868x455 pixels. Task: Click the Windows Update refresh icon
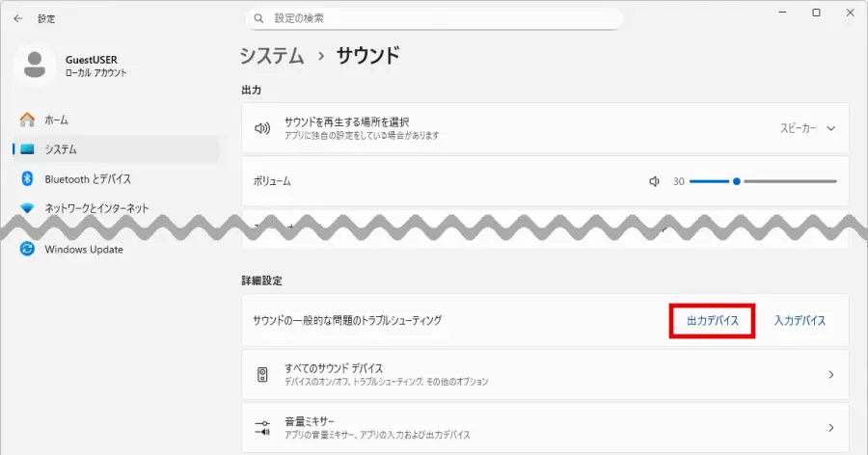pos(27,249)
